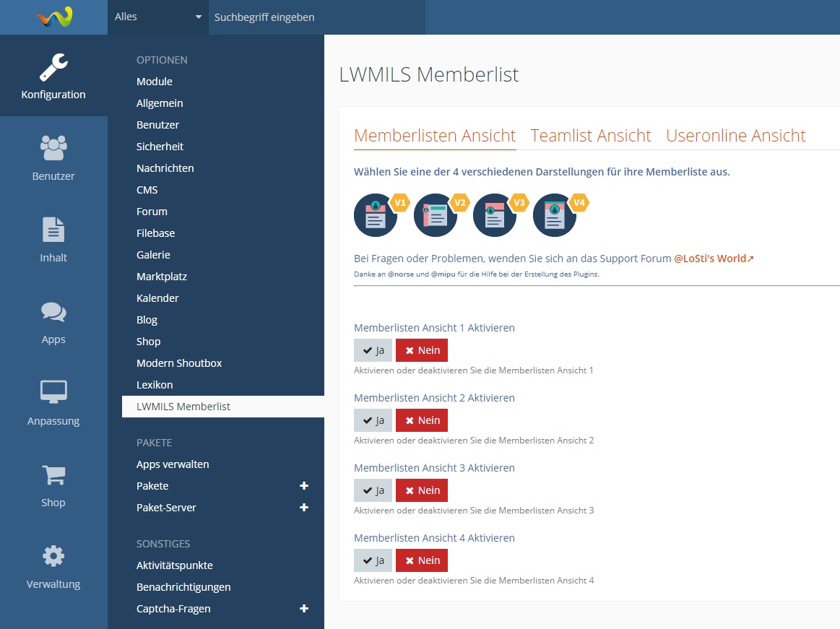Open the Alles search filter dropdown
The width and height of the screenshot is (840, 629).
coord(158,17)
